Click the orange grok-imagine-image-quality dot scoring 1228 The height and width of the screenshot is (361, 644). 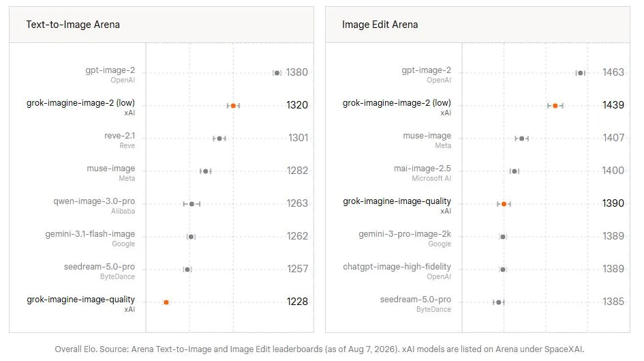coord(166,302)
